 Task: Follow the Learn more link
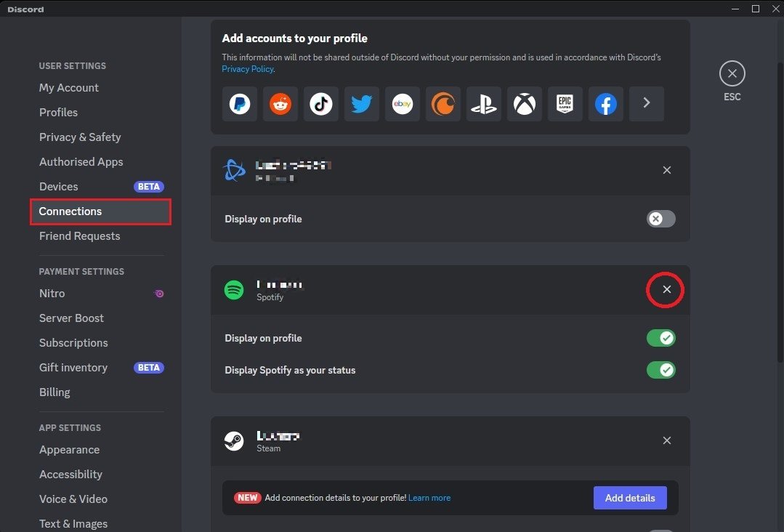[429, 498]
